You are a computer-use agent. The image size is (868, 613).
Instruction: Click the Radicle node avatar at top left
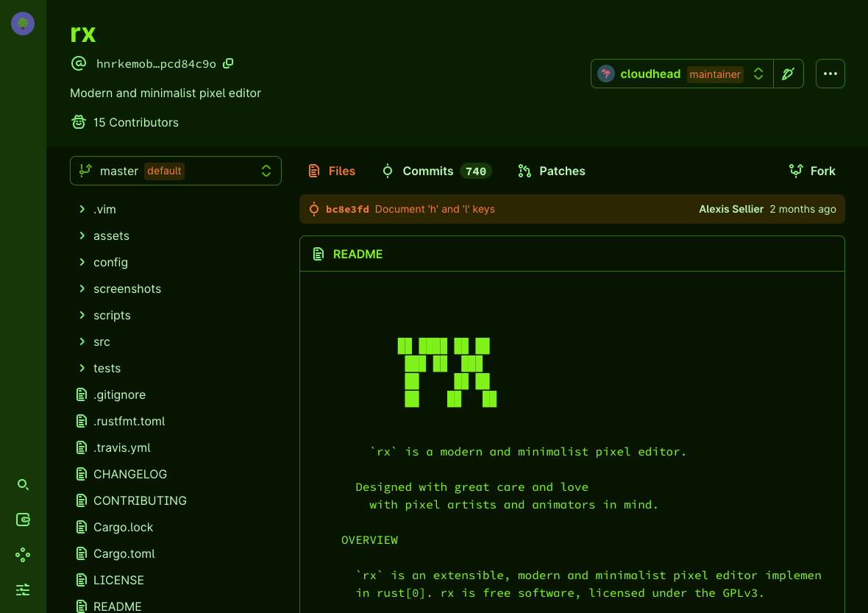22,23
